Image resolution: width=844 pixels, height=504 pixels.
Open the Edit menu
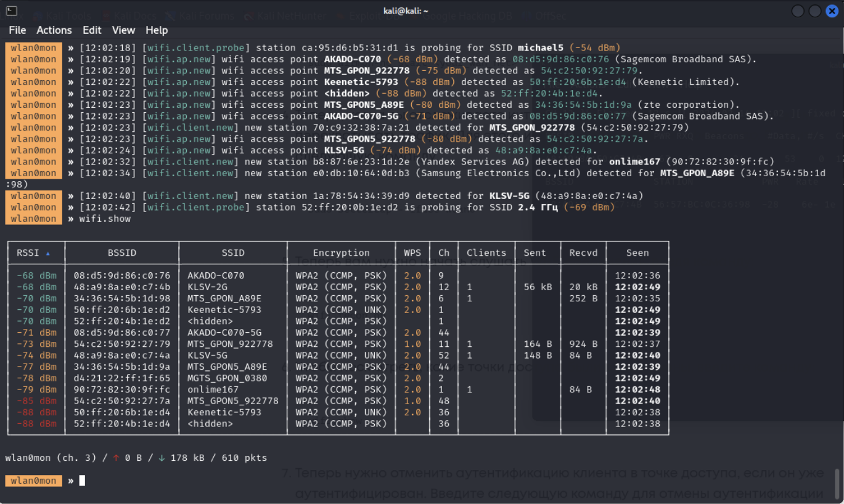click(x=92, y=30)
